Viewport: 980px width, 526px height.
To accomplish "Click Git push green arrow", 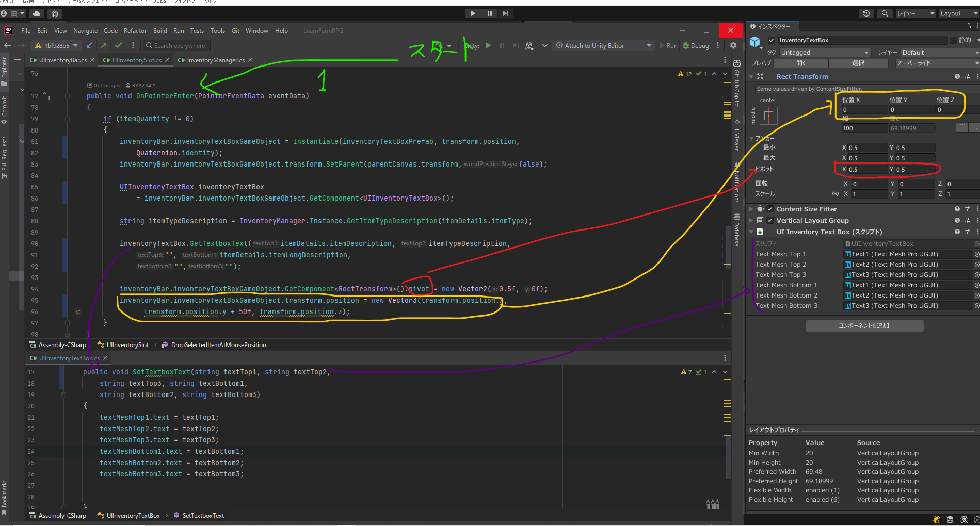I will point(104,45).
